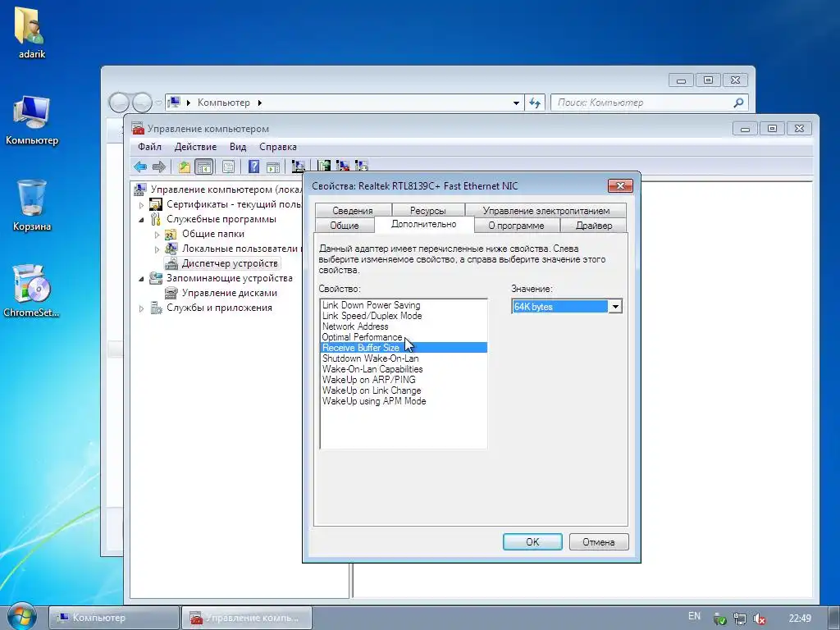Click the Управление компьютером taskbar button

pyautogui.click(x=246, y=618)
